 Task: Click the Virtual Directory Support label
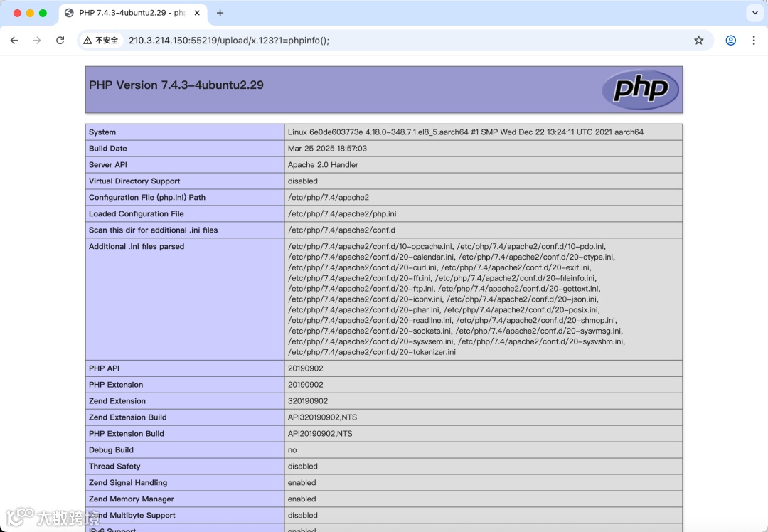tap(134, 181)
